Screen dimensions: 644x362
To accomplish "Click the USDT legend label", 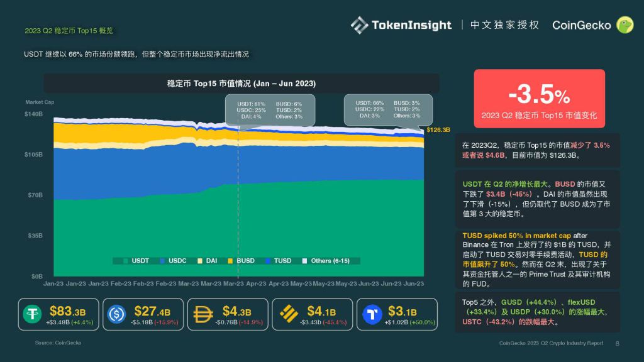I will 140,261.
